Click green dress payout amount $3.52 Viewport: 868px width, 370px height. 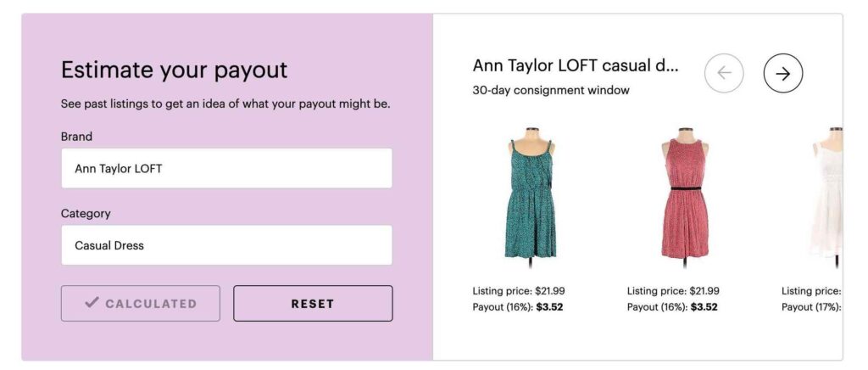pos(549,307)
